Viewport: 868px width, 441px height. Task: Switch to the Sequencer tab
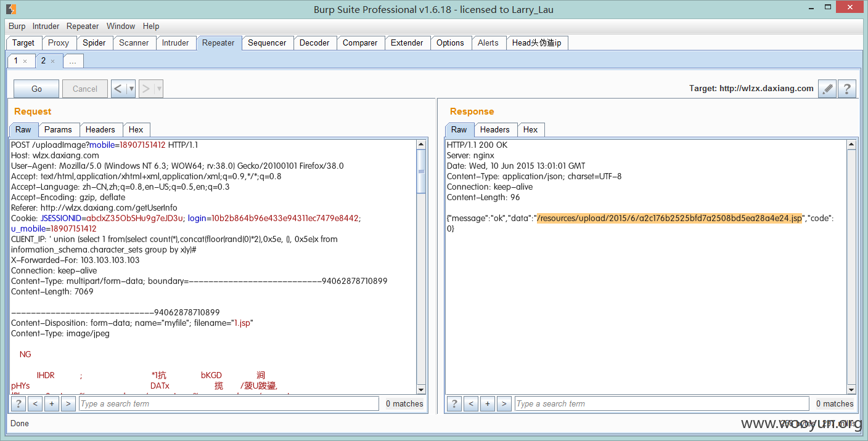coord(267,42)
